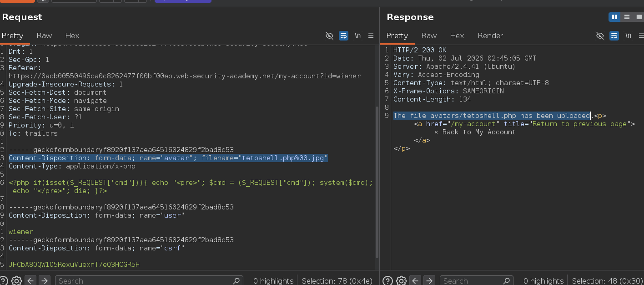644x285 pixels.
Task: Click 'The file avatars/tetoshell.php has been uploaded' text
Action: [x=492, y=116]
